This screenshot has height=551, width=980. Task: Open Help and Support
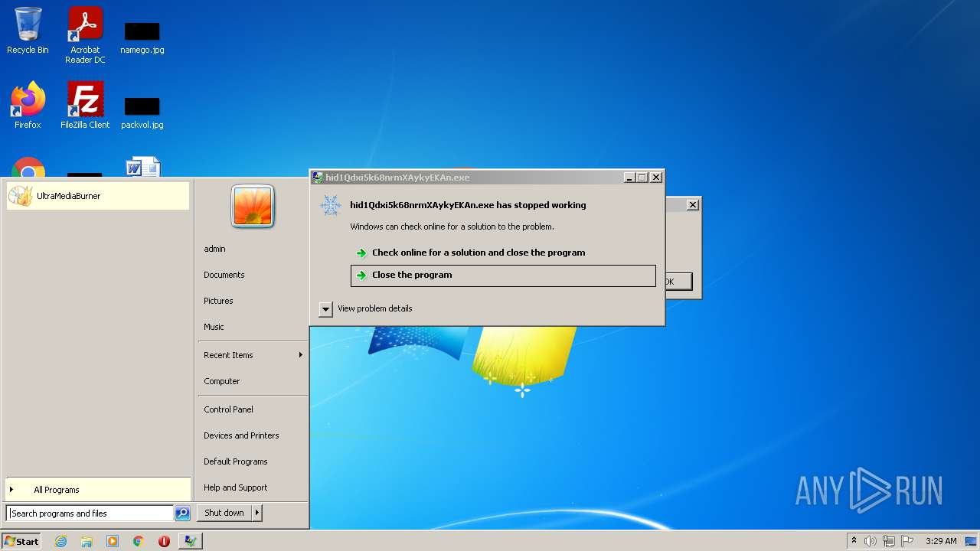[235, 487]
